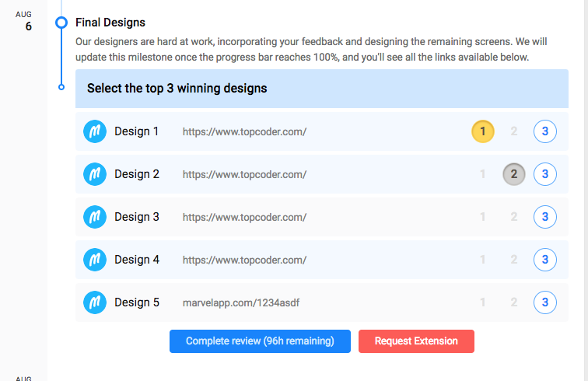This screenshot has height=381, width=588.
Task: Click the Design 4 label
Action: pyautogui.click(x=137, y=260)
